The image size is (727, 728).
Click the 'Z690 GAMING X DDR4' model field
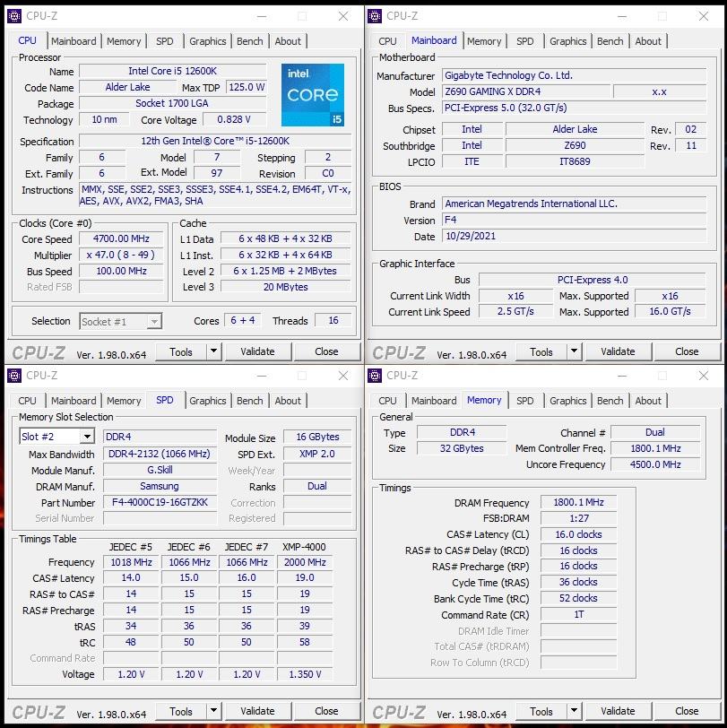(x=526, y=91)
